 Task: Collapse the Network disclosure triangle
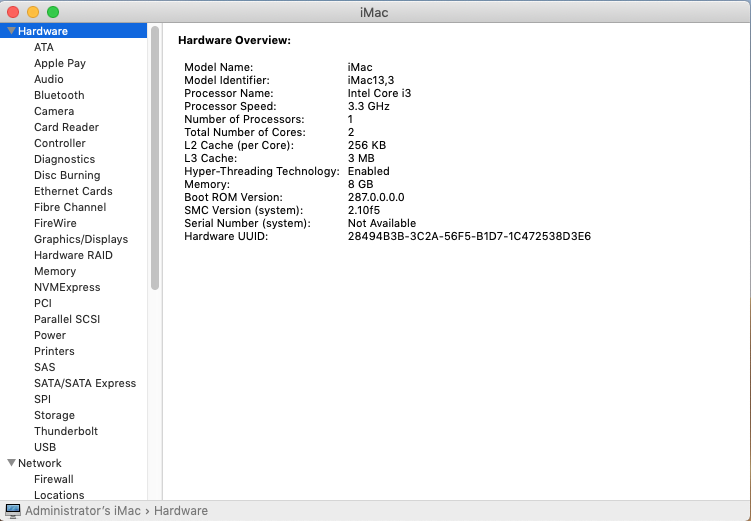[11, 463]
